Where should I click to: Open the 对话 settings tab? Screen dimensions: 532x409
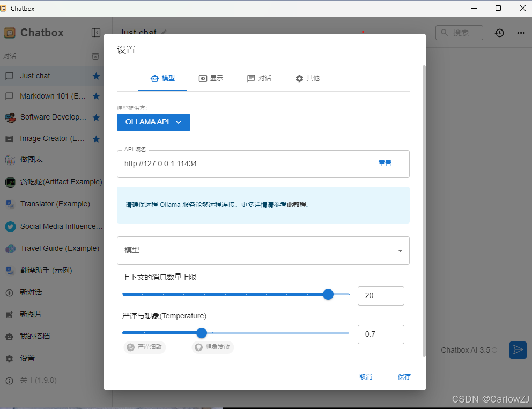pos(259,78)
